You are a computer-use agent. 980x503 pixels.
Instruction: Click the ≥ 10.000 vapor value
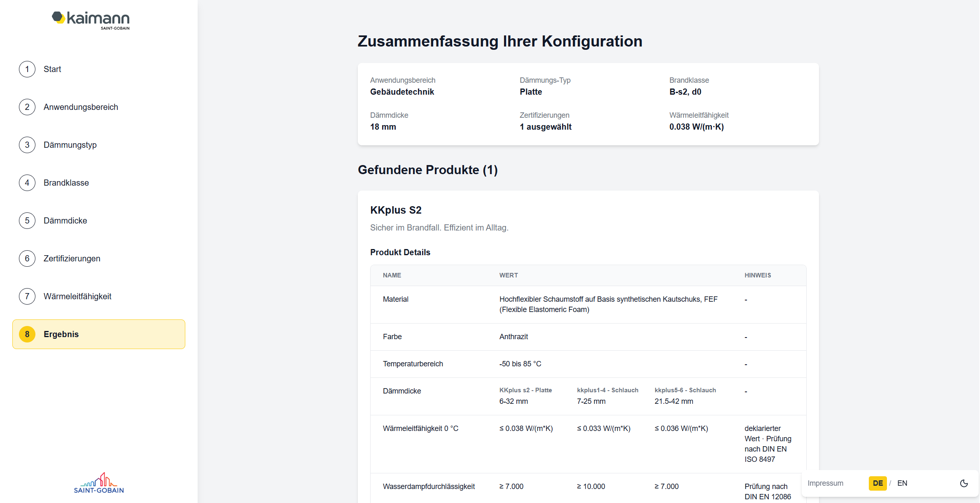click(x=591, y=487)
